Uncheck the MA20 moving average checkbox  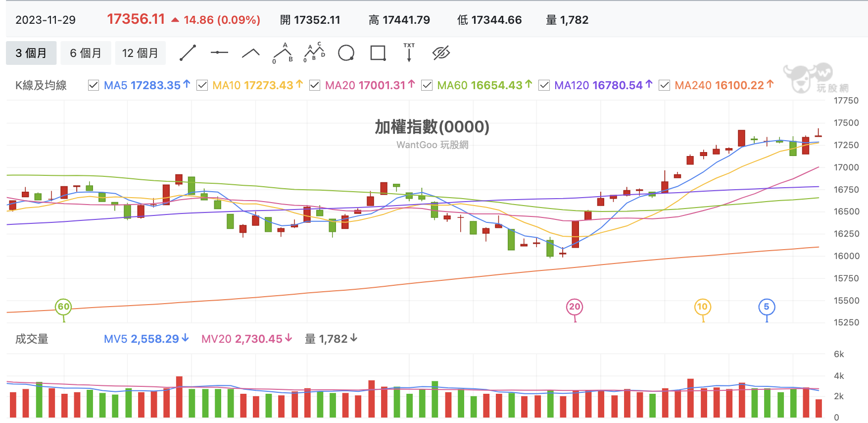(x=314, y=85)
